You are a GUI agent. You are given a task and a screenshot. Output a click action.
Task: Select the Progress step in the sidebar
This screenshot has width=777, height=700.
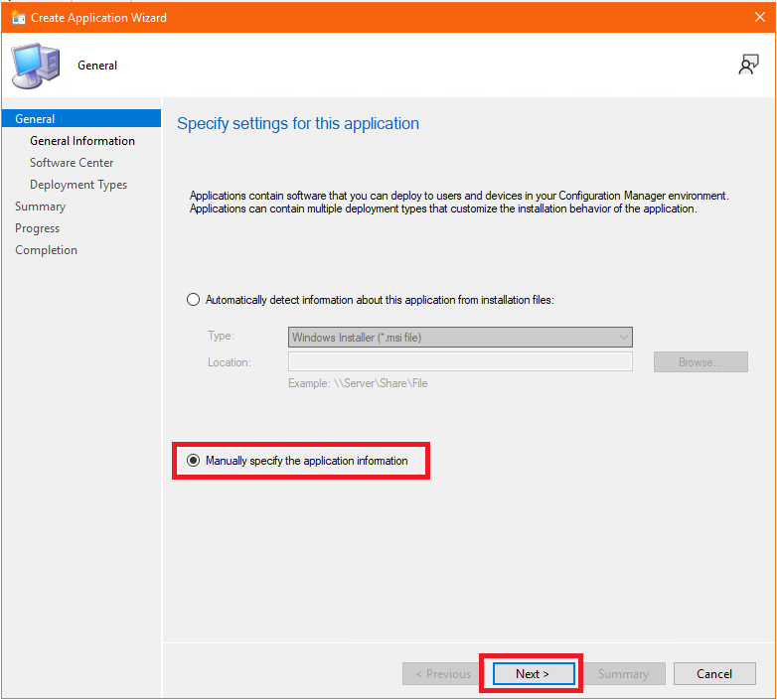coord(38,228)
